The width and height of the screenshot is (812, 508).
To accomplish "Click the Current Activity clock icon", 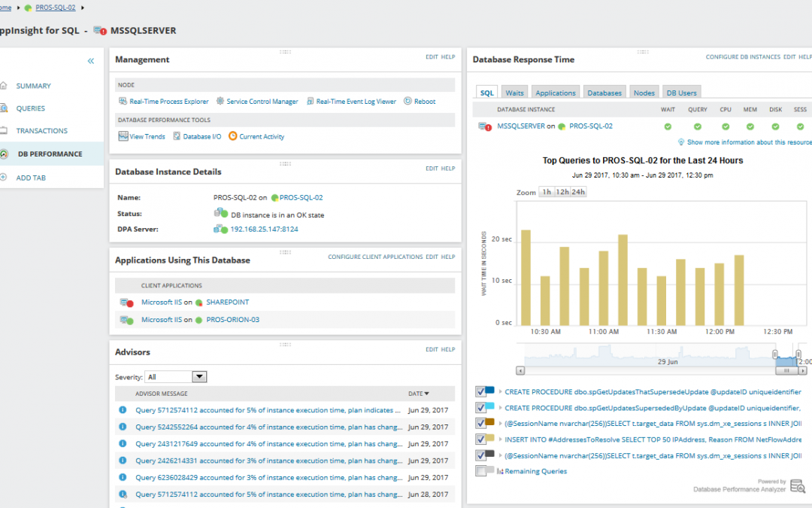I will tap(232, 135).
